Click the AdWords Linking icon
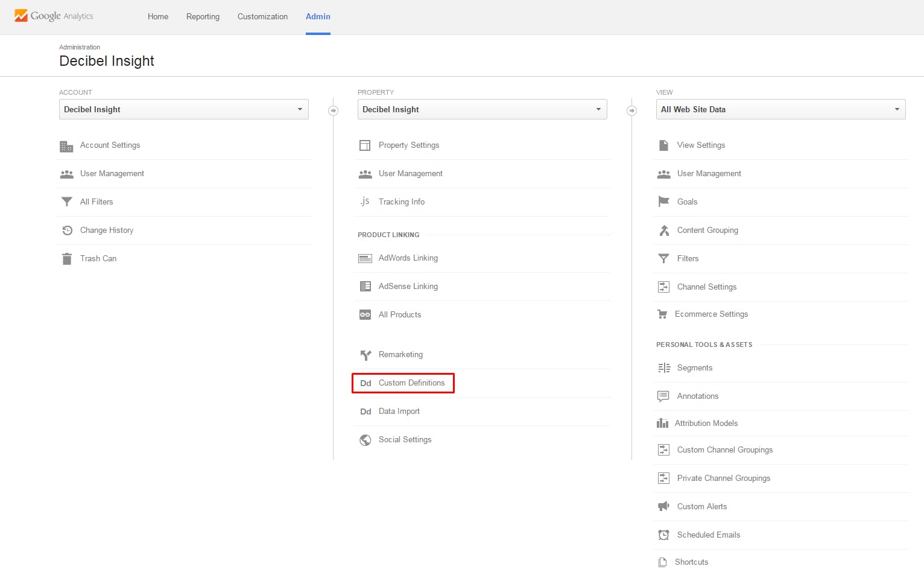Viewport: 924px width, 572px height. (365, 258)
